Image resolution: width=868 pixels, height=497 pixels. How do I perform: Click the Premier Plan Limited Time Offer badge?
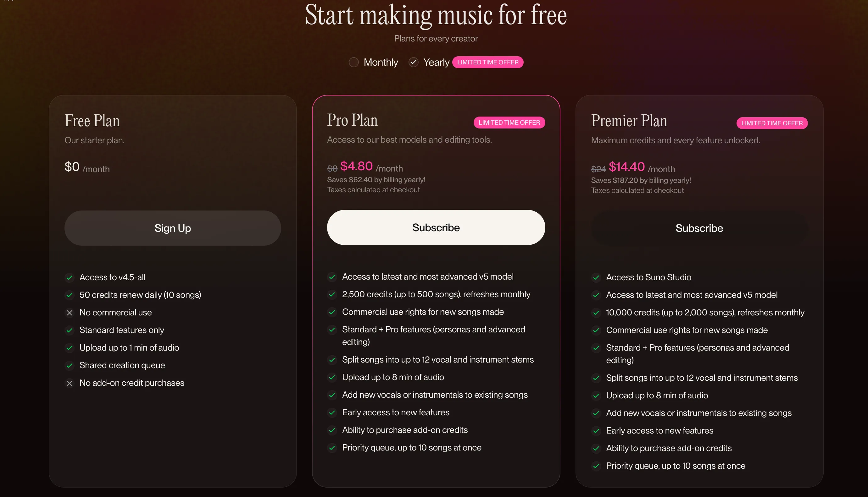pos(772,123)
